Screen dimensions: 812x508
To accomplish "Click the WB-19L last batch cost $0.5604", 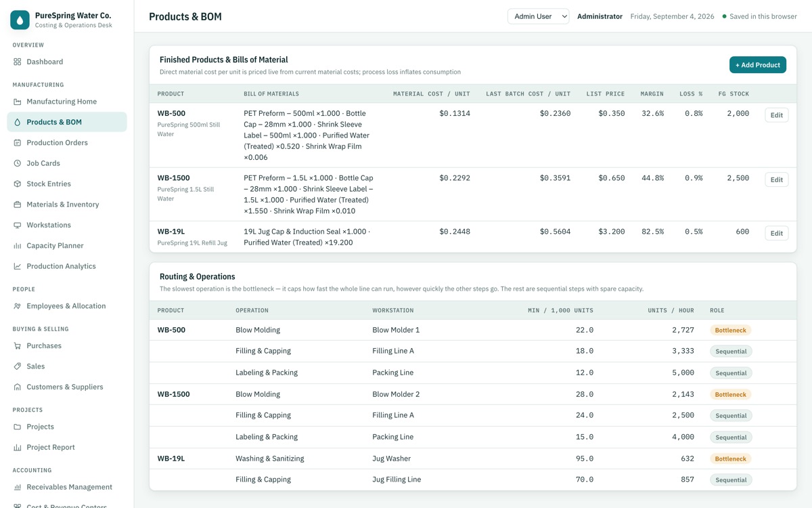I will [x=555, y=232].
